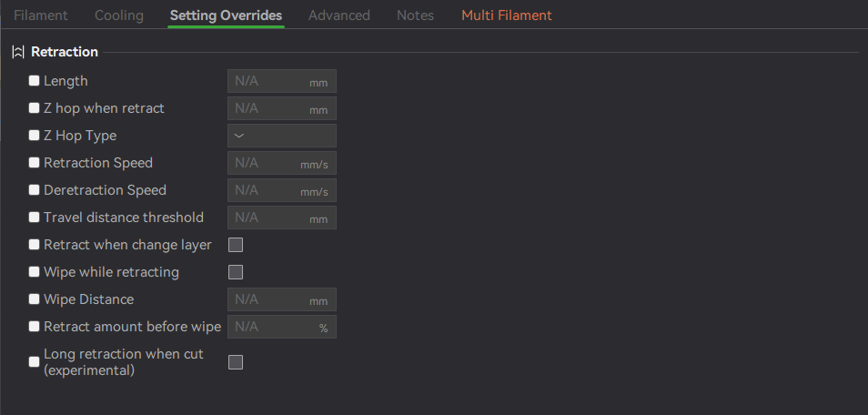Enable Z hop when retract override
The height and width of the screenshot is (415, 868).
point(35,108)
